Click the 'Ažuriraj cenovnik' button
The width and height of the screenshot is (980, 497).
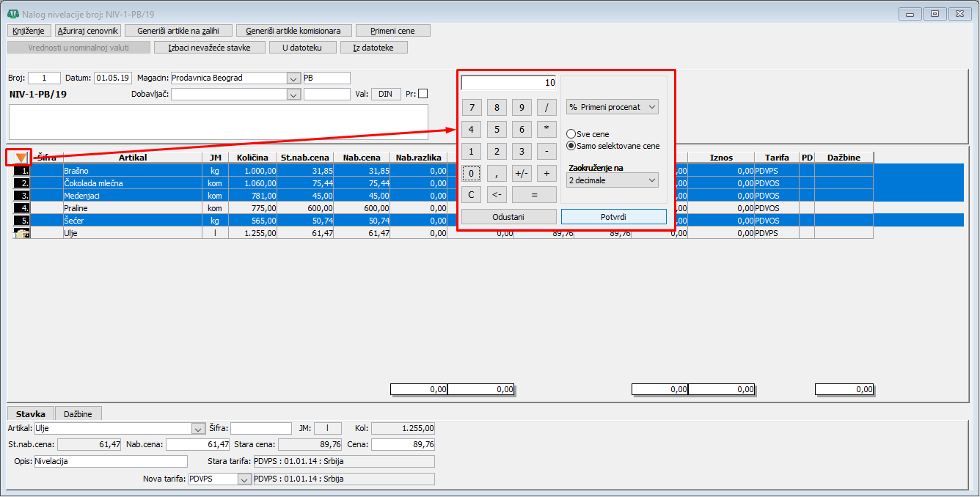[88, 31]
